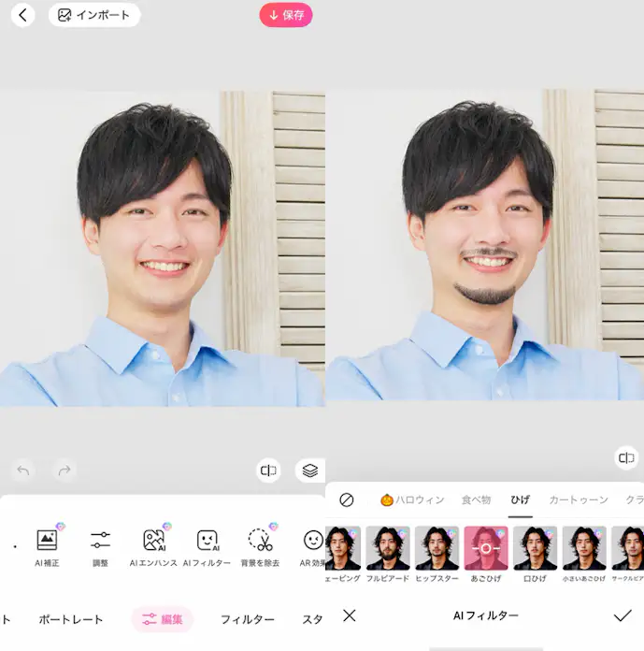Open the ハロウィン filter category
The image size is (644, 651).
click(412, 499)
